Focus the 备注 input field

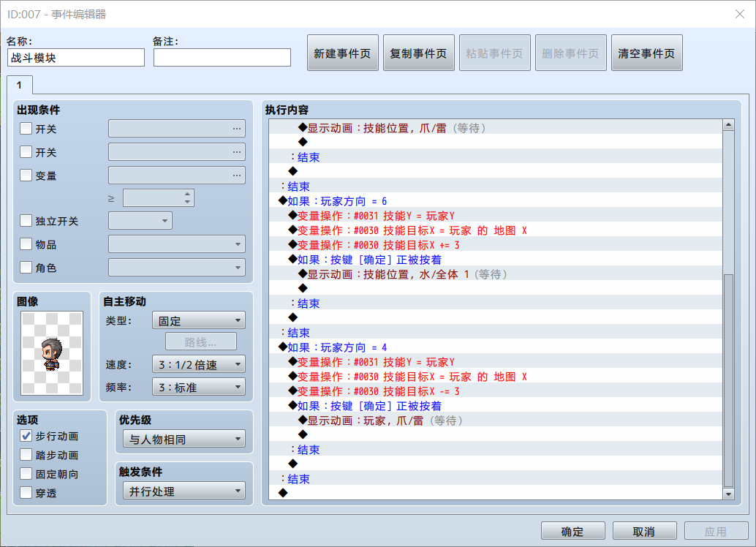[222, 57]
